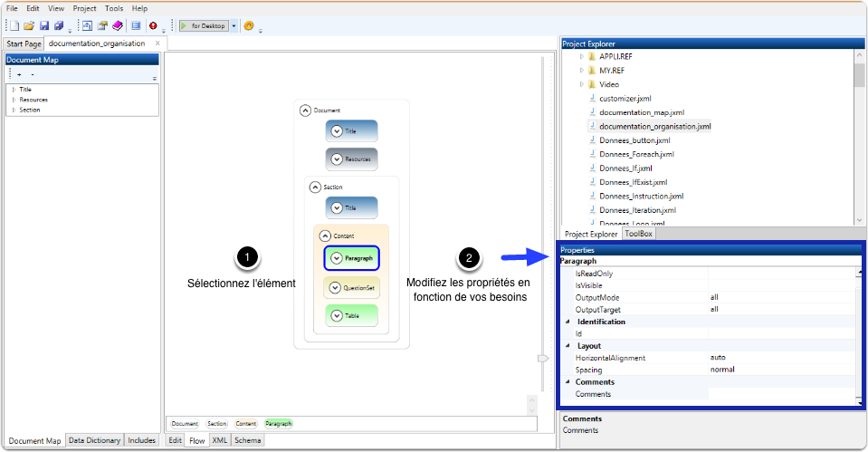Open customizer.jxml in Project Explorer
The image size is (868, 452).
point(625,98)
